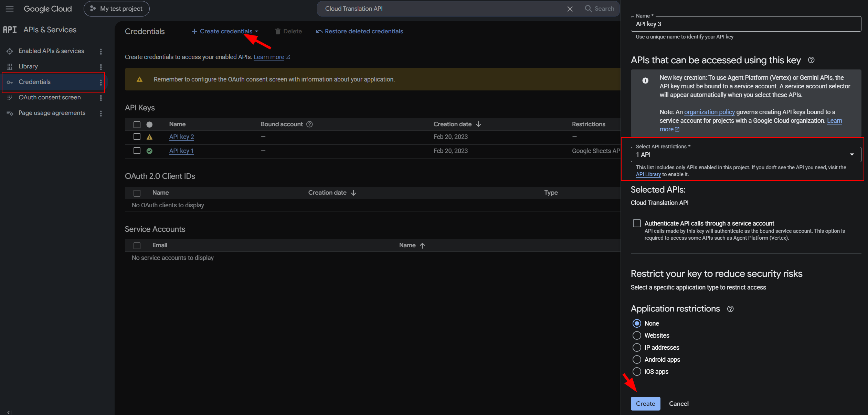Open the organization policy link
The image size is (868, 415).
709,112
